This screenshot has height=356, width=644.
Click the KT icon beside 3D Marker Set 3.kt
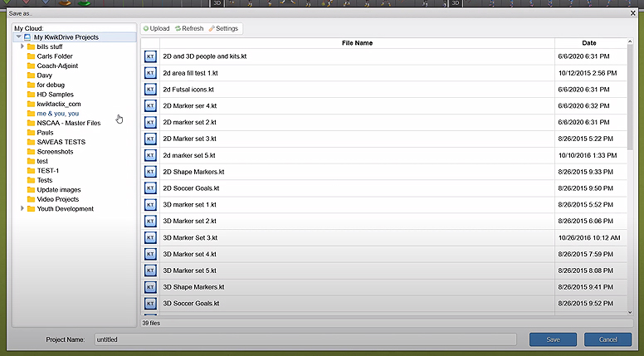click(150, 237)
